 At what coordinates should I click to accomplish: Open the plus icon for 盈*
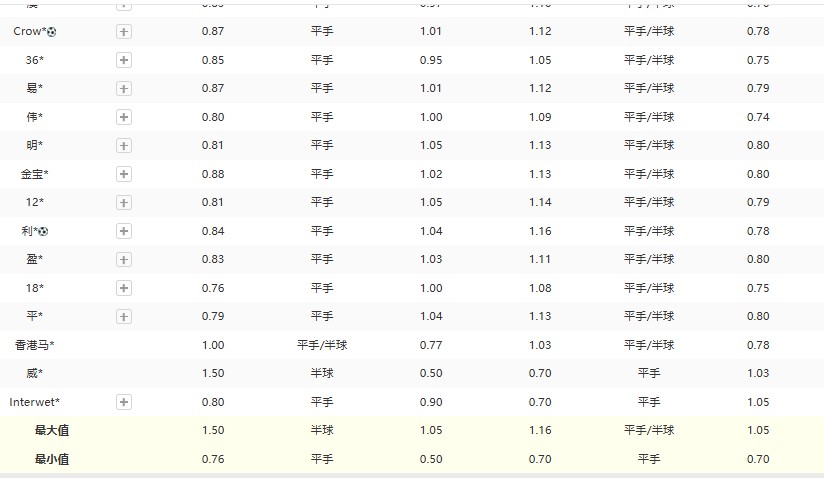(124, 260)
